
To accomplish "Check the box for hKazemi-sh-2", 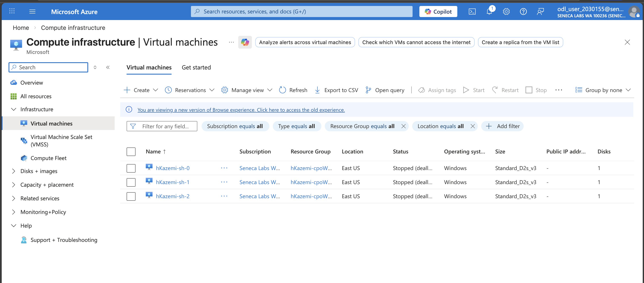I will pyautogui.click(x=131, y=196).
